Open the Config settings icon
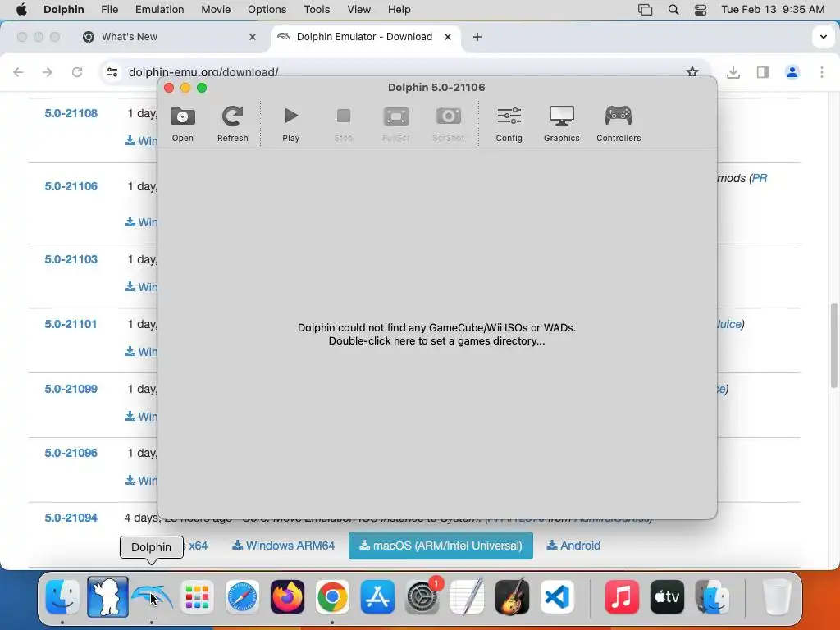 [x=509, y=116]
